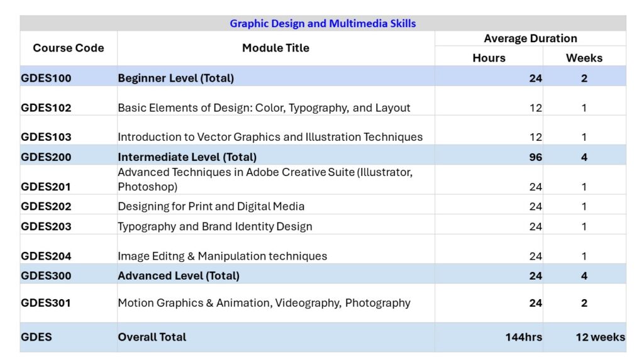
Task: Select Designing for Print and Digital Media
Action: tap(211, 206)
